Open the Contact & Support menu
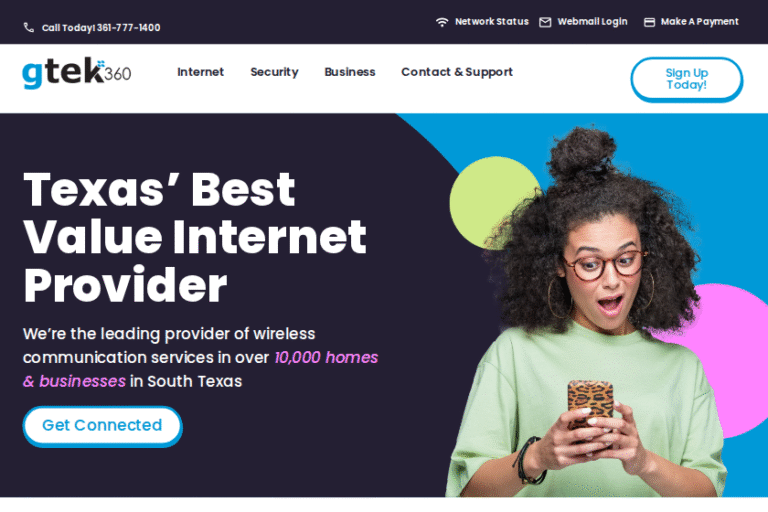 [457, 72]
